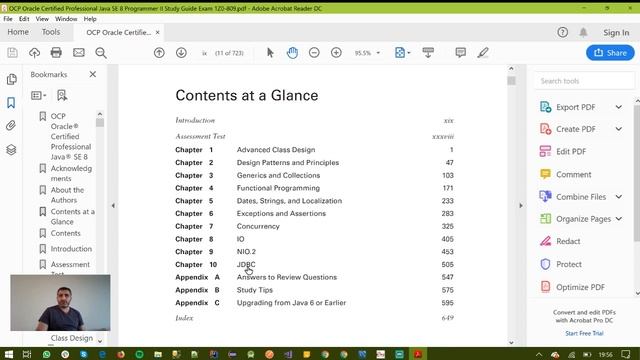Viewport: 640px width, 360px height.
Task: Collapse the right tools pane arrow
Action: tap(521, 206)
